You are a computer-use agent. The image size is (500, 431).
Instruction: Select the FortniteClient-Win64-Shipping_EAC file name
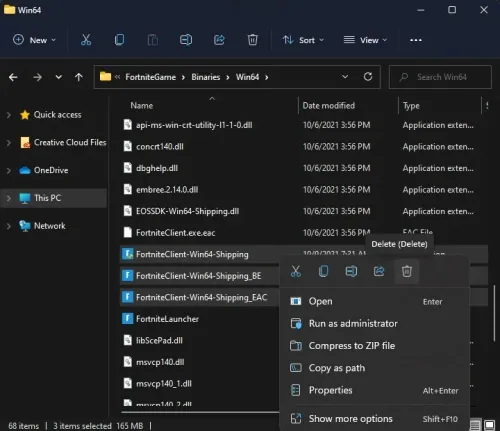pos(202,297)
